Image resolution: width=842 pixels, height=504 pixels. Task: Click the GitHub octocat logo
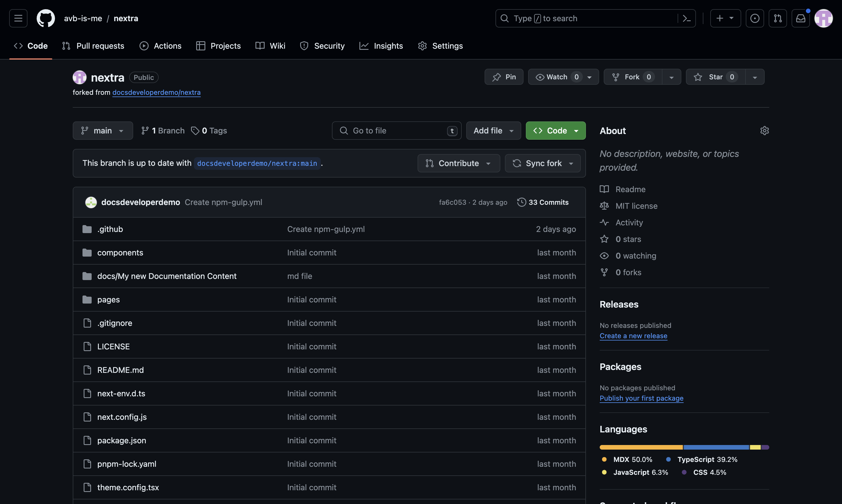[46, 18]
